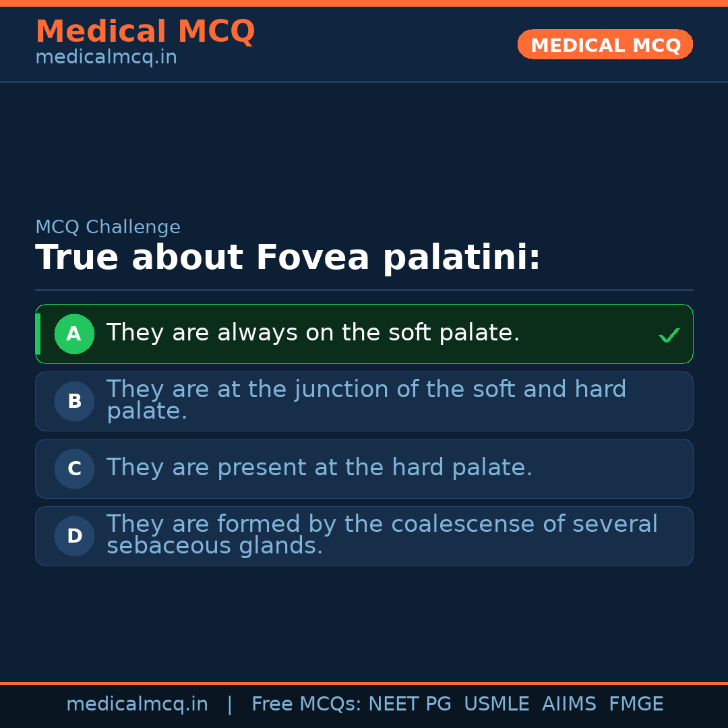The height and width of the screenshot is (728, 728).
Task: Click 'NEET PG' in the footer
Action: [410, 704]
